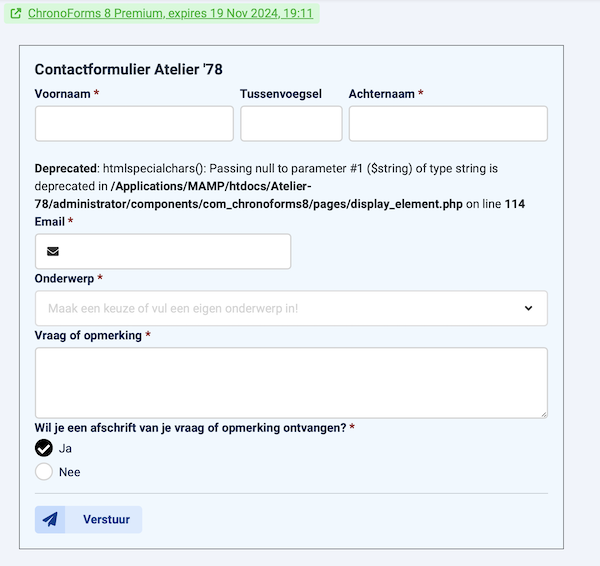This screenshot has height=566, width=600.
Task: Click the Vraag of opmerking label
Action: pos(88,335)
